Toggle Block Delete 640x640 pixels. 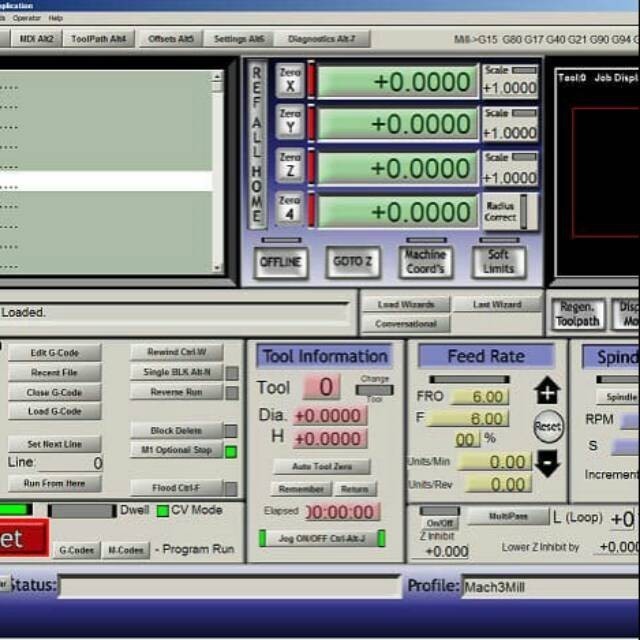pyautogui.click(x=177, y=431)
